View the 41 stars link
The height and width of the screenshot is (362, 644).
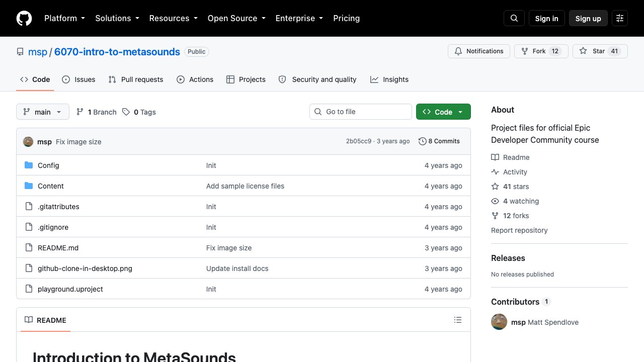(510, 187)
